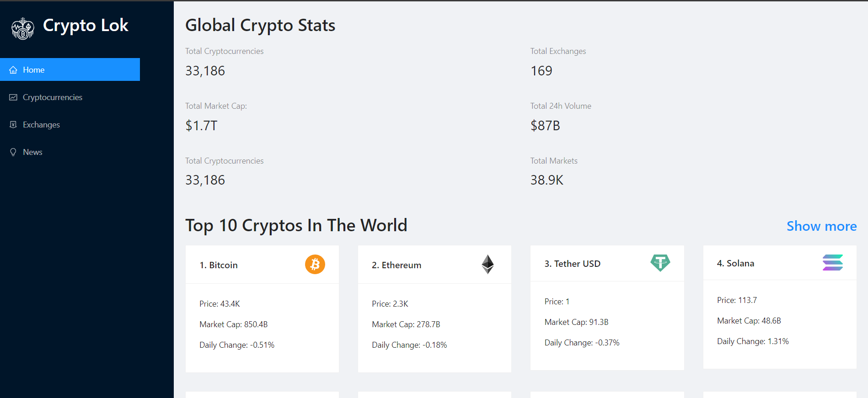This screenshot has width=868, height=398.
Task: Click the Total 24h Volume label
Action: click(561, 106)
